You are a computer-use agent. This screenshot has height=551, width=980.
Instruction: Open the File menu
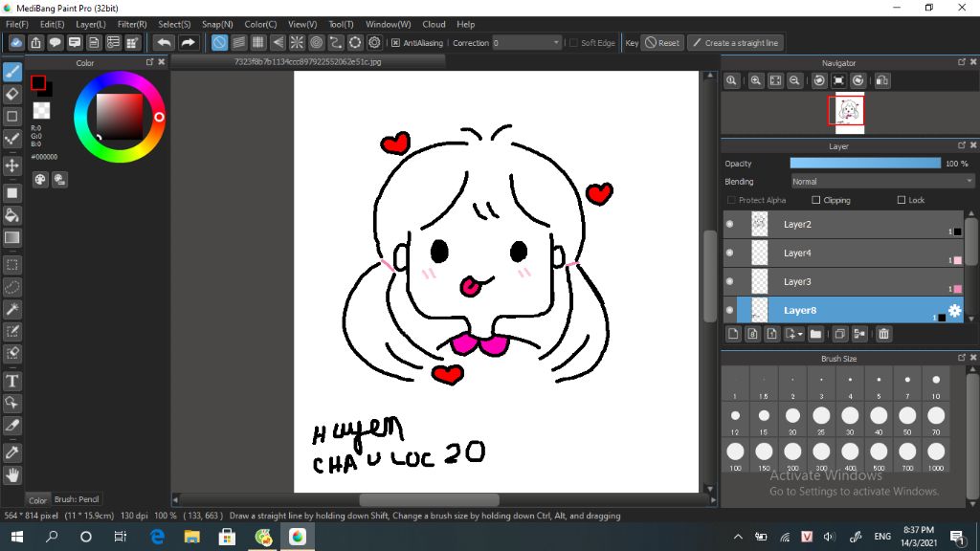(17, 24)
